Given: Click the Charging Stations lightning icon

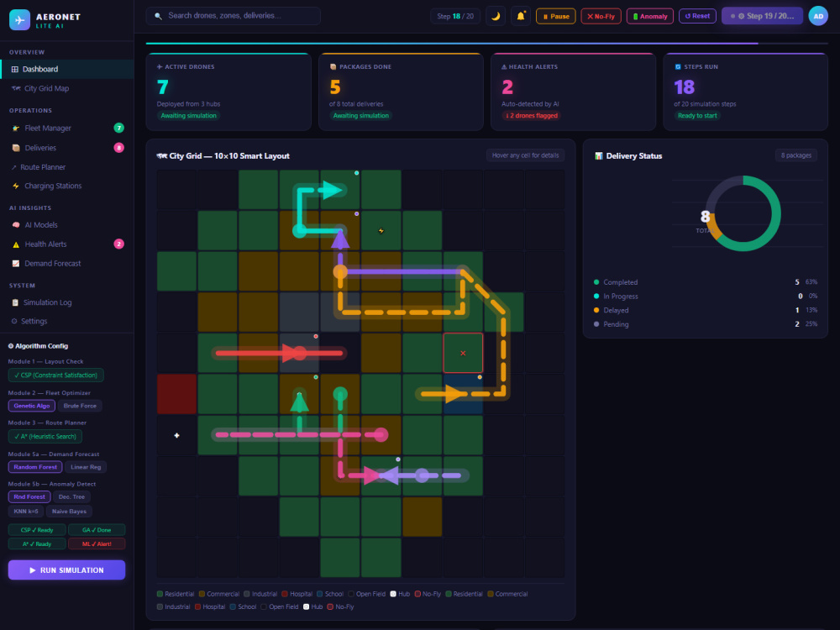Looking at the screenshot, I should pos(16,186).
